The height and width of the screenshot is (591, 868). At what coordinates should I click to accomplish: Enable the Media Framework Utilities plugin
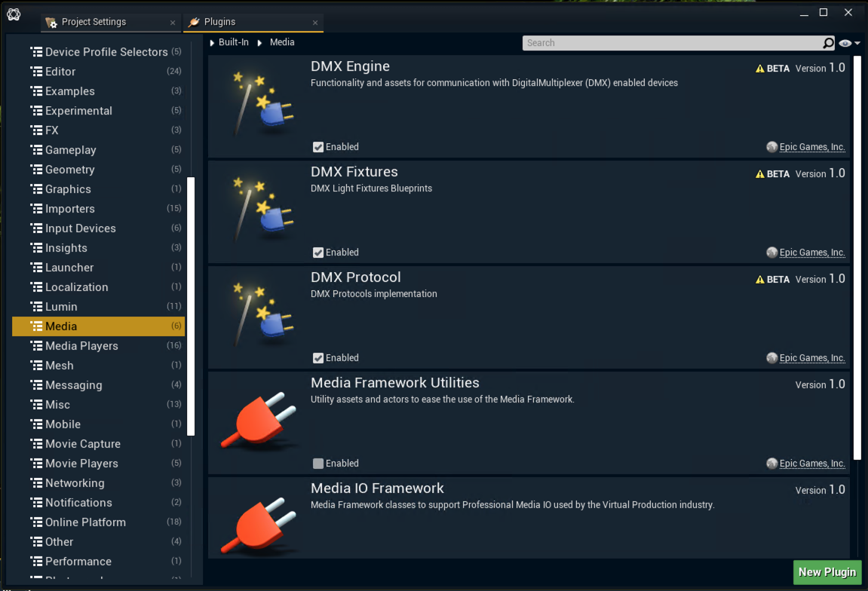pyautogui.click(x=317, y=463)
